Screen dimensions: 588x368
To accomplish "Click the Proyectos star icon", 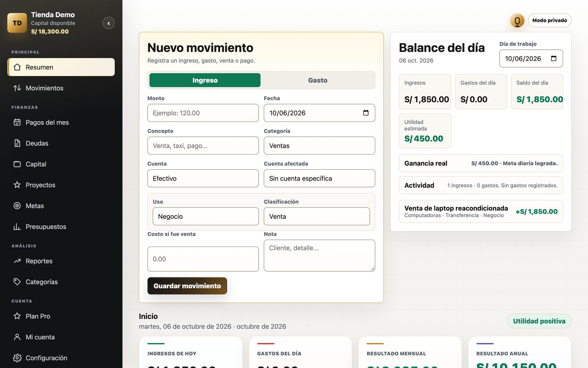I will pos(17,185).
